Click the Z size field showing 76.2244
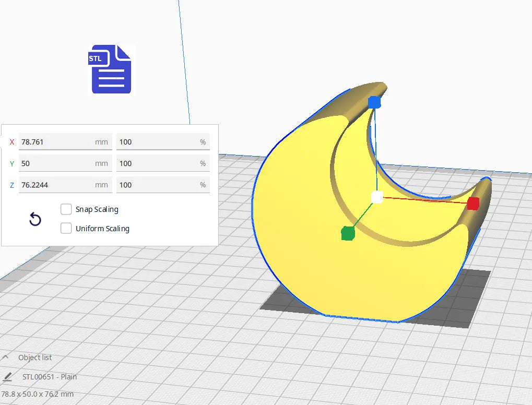Viewport: 532px width, 405px height. [x=55, y=185]
